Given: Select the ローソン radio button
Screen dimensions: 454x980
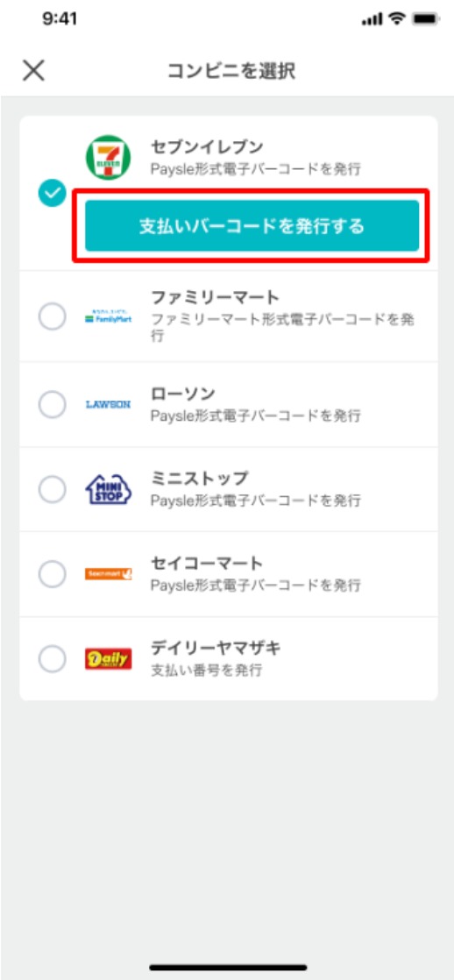Looking at the screenshot, I should pos(52,404).
